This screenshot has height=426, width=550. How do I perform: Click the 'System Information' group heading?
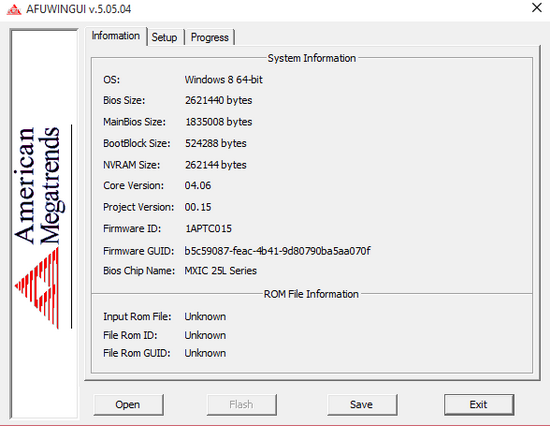[311, 58]
